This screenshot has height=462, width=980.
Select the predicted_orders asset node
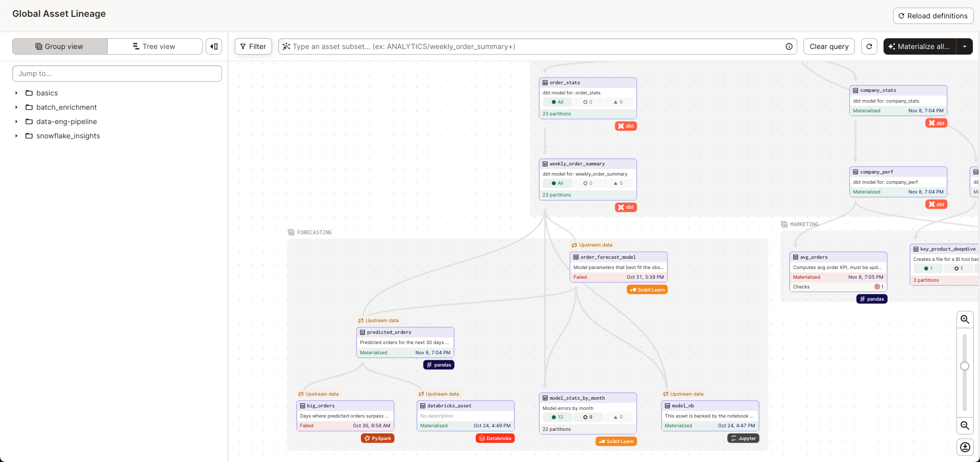click(405, 343)
